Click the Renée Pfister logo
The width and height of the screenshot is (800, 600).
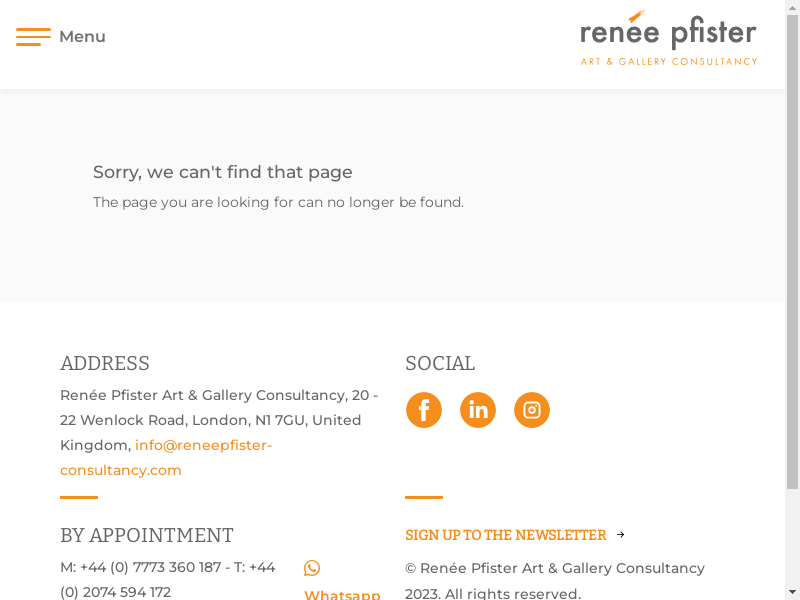668,38
